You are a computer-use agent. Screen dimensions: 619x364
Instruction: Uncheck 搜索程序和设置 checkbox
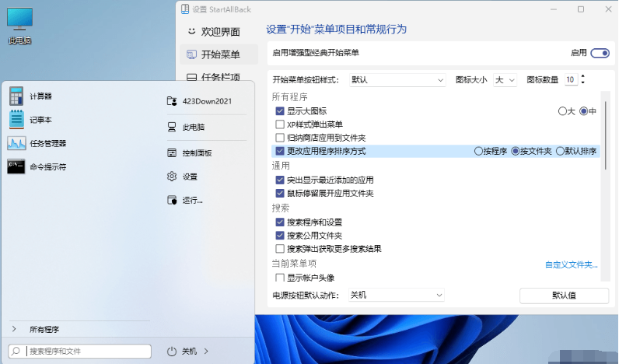click(280, 222)
